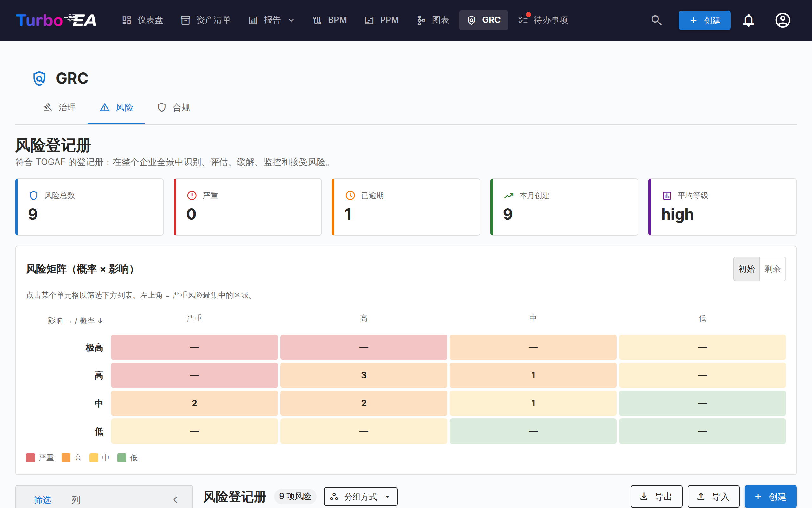Collapse the filter panel chevron
The height and width of the screenshot is (508, 812).
tap(175, 500)
